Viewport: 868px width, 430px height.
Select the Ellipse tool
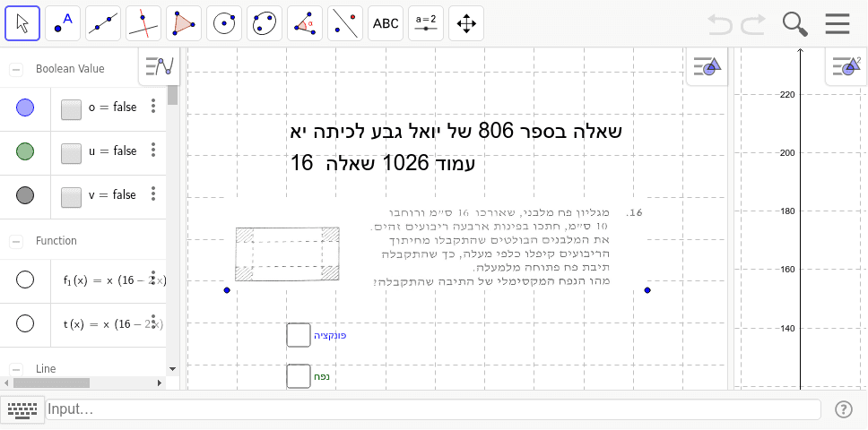point(265,23)
